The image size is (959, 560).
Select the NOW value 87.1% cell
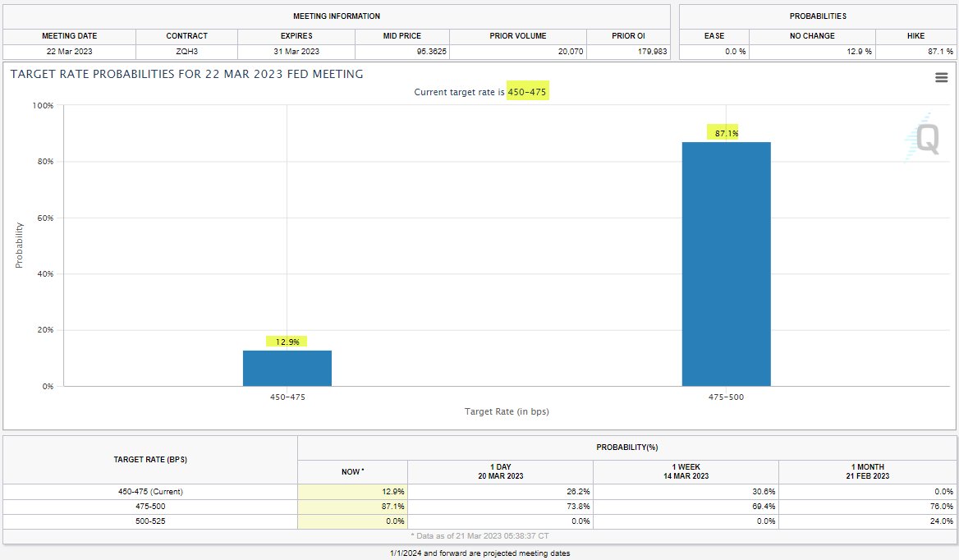tap(353, 506)
